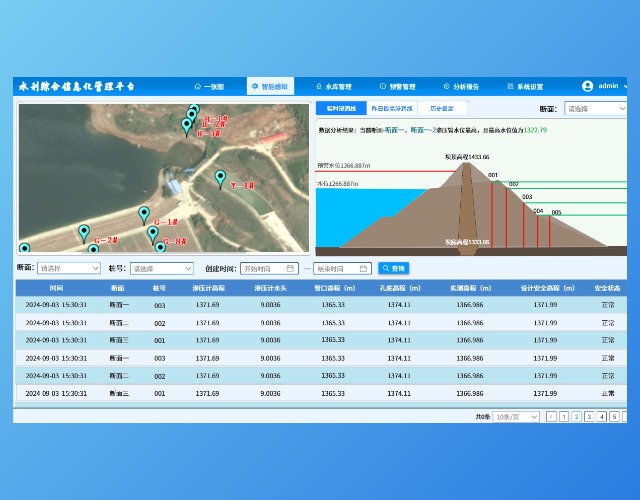The image size is (640, 500).
Task: Click the admin user avatar icon
Action: tap(587, 87)
